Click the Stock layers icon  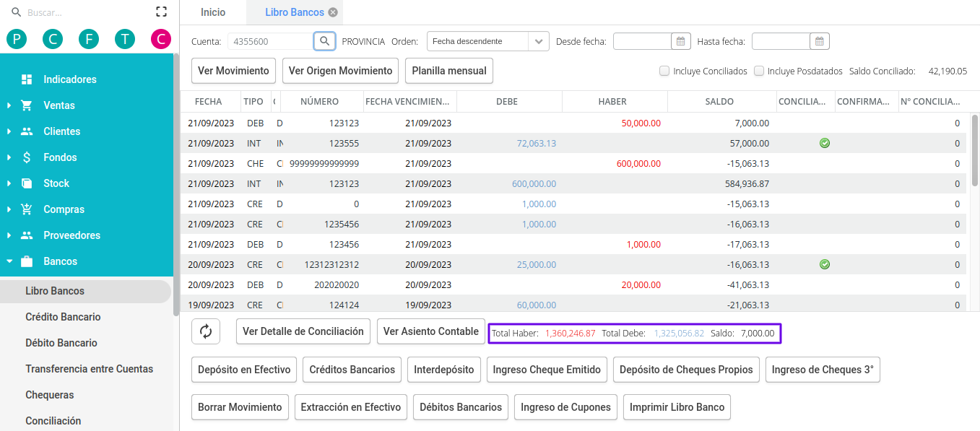click(x=27, y=183)
